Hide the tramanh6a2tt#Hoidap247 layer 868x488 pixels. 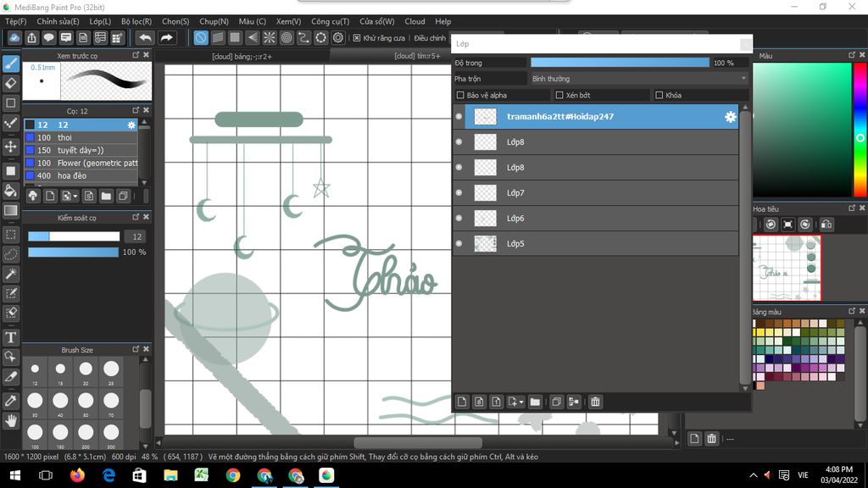[459, 117]
